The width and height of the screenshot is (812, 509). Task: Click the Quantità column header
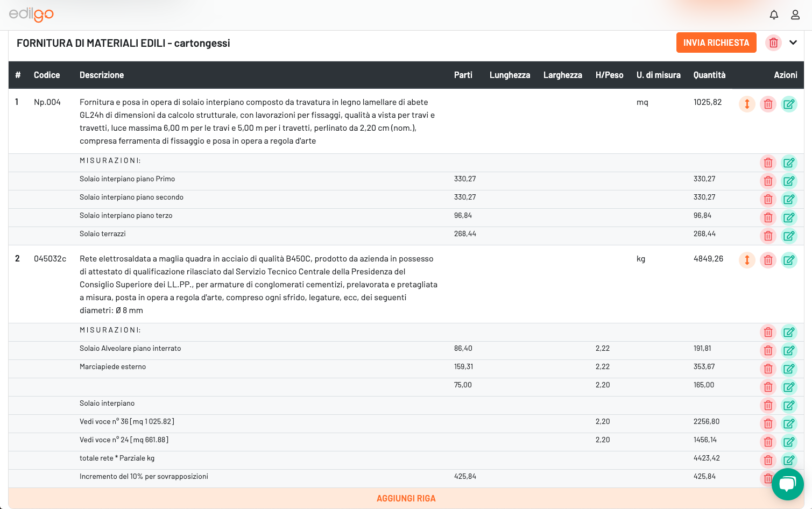(x=709, y=75)
